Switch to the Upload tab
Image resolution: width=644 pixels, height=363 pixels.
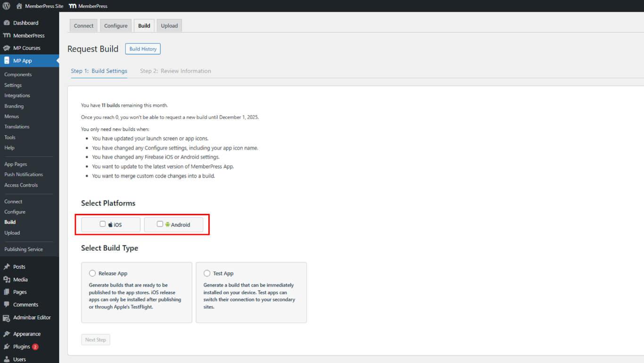click(169, 26)
